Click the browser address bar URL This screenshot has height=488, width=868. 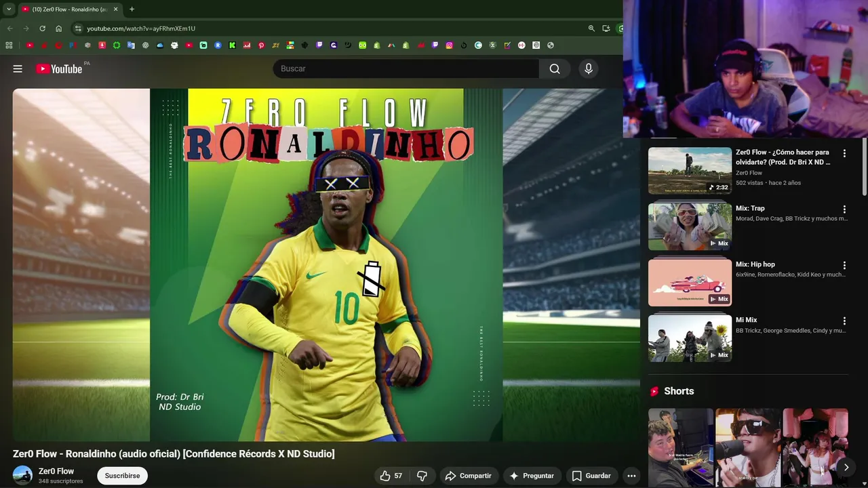(x=141, y=28)
